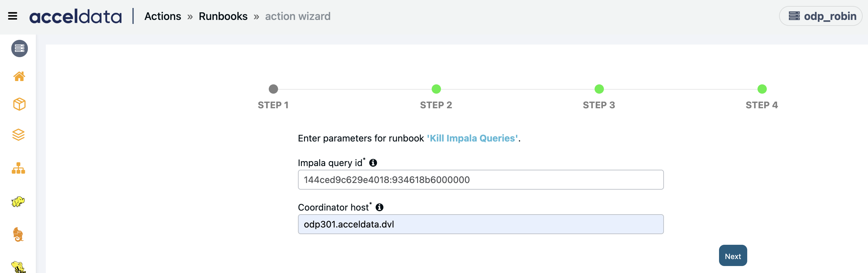Click Coordinator host info icon
Image resolution: width=868 pixels, height=273 pixels.
[x=379, y=207]
